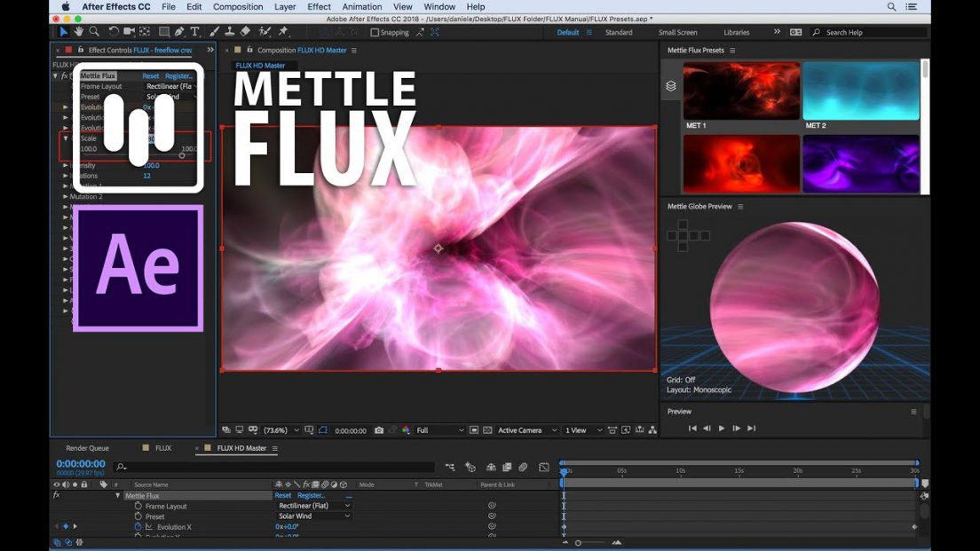Image resolution: width=980 pixels, height=551 pixels.
Task: Toggle visibility of the Mettle Flux layer
Action: point(55,495)
